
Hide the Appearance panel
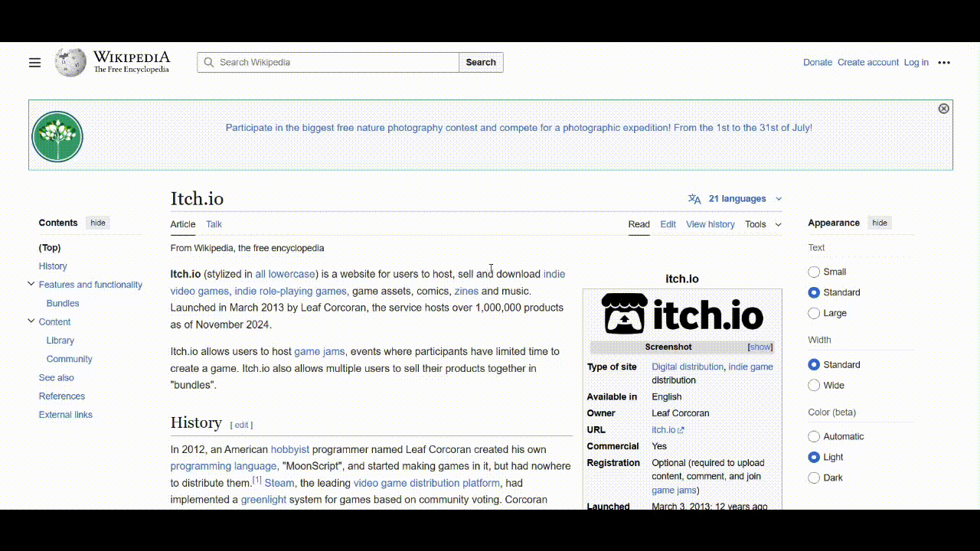tap(880, 223)
